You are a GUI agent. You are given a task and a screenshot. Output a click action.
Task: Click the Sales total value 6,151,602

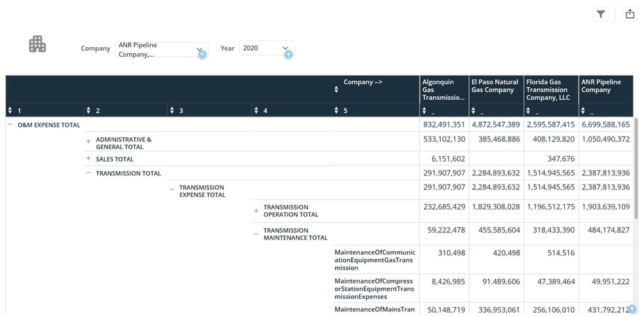448,158
